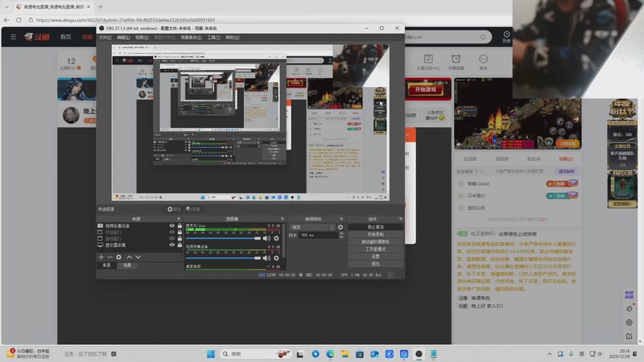644x362 pixels.
Task: Add a new source with the plus icon
Action: (x=101, y=257)
